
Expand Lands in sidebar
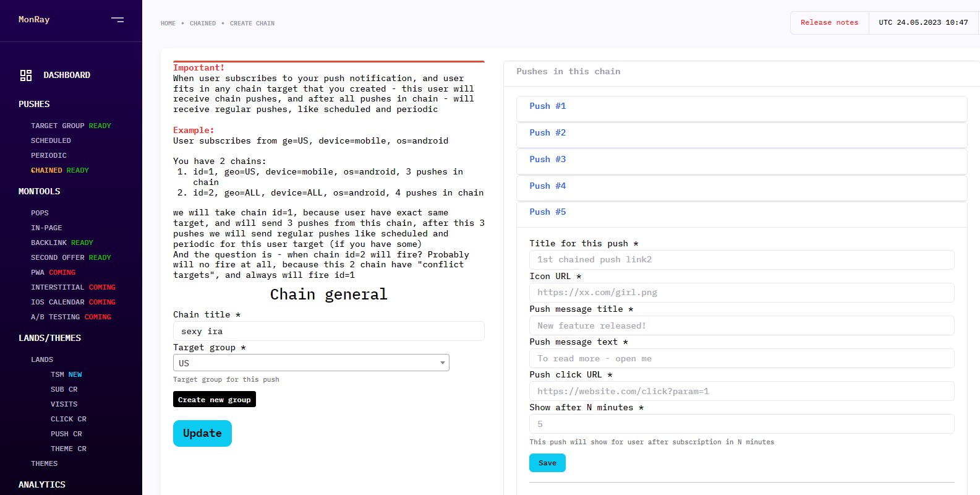coord(42,359)
